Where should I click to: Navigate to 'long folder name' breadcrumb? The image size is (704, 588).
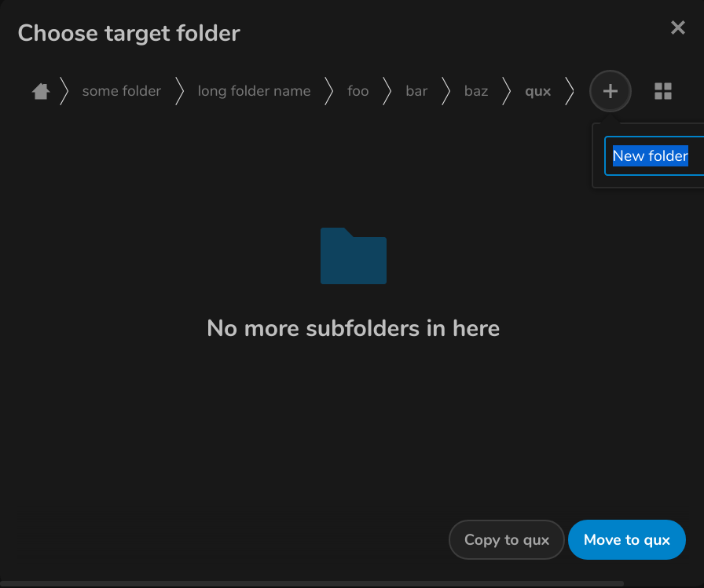click(254, 91)
